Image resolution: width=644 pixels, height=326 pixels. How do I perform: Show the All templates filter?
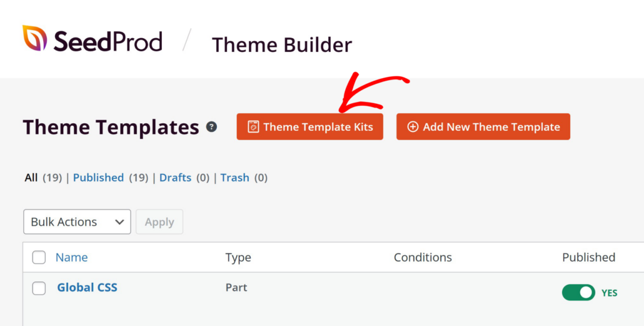click(x=31, y=178)
